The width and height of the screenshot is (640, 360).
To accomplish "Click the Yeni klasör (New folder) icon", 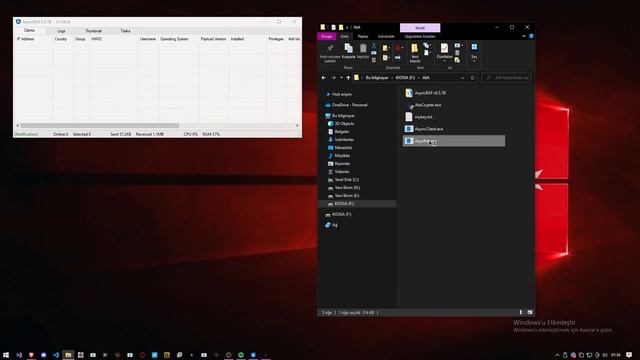I will coord(415,48).
